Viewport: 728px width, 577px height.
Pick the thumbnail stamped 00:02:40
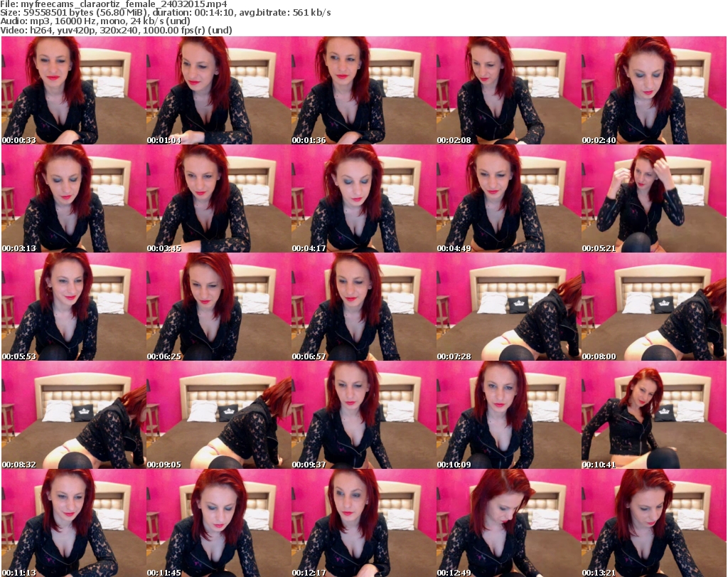point(654,90)
